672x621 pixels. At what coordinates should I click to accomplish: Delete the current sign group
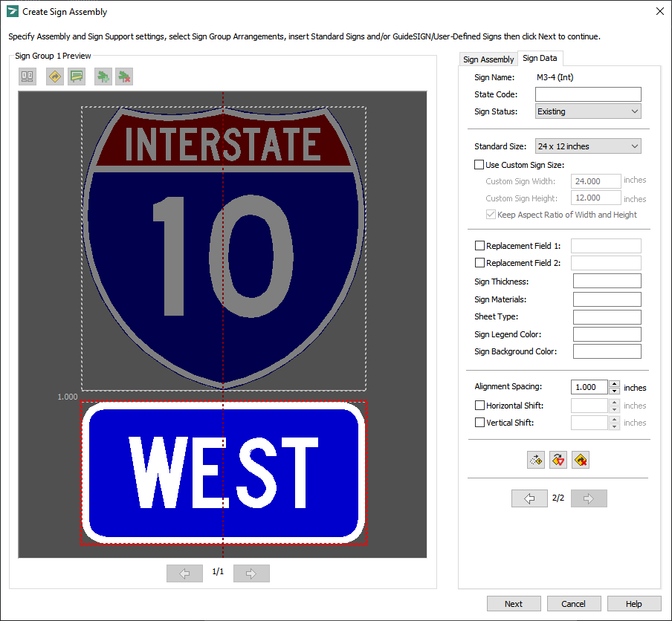[x=124, y=77]
